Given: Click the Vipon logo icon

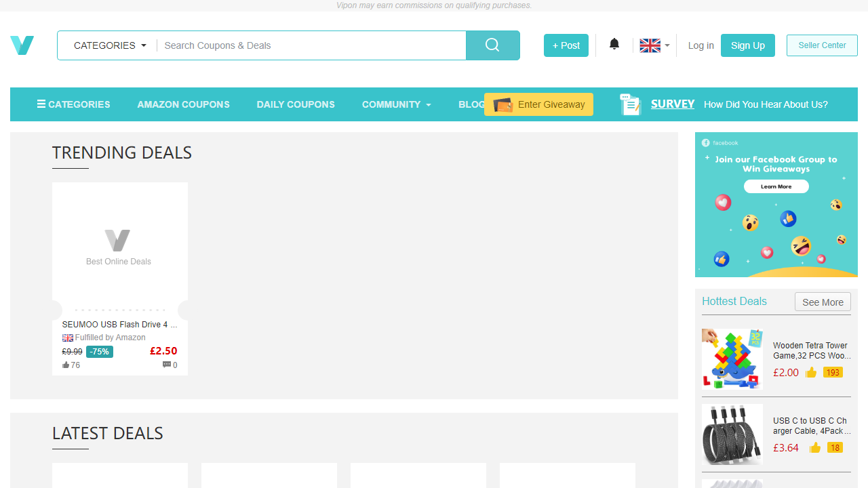Looking at the screenshot, I should 22,45.
